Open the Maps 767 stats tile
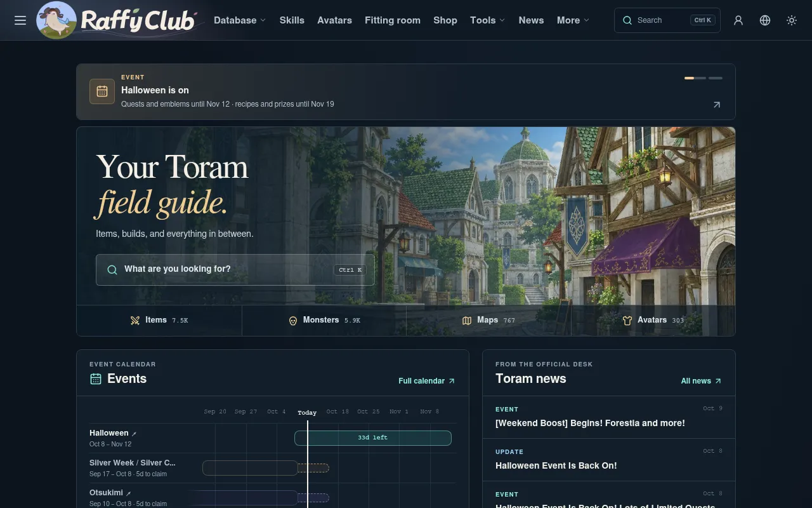The width and height of the screenshot is (812, 508). (488, 321)
